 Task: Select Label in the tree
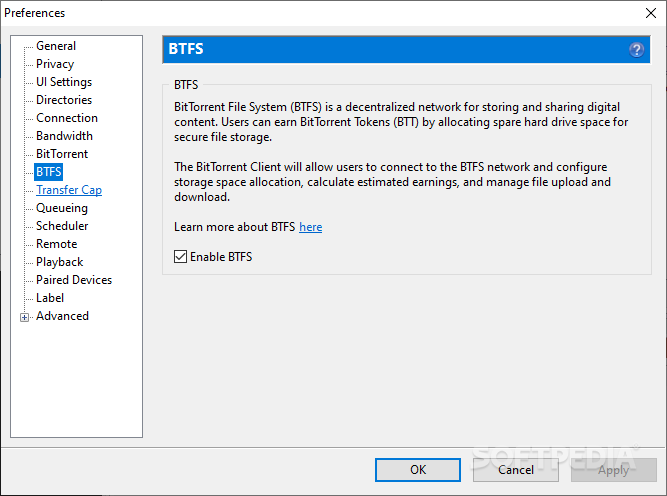[x=50, y=298]
